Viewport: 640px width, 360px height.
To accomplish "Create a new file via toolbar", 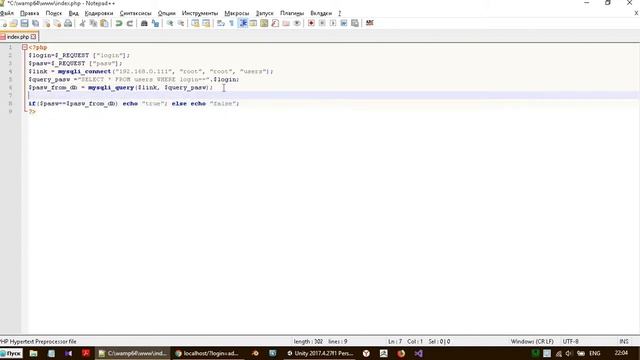I will click(4, 23).
